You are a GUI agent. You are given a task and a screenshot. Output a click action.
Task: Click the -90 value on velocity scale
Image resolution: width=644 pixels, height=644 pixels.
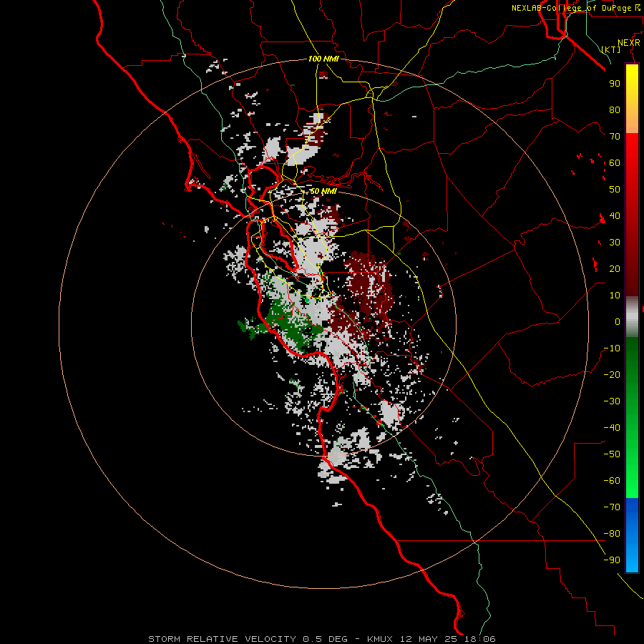coord(612,560)
